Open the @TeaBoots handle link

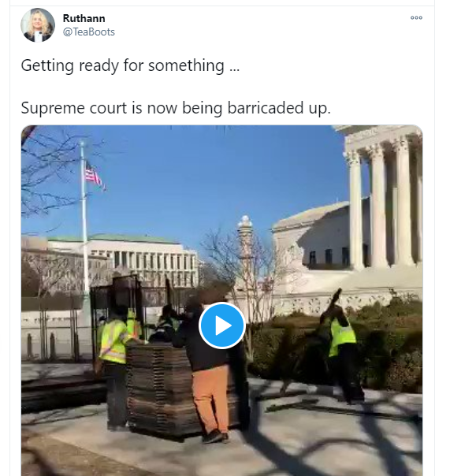pyautogui.click(x=89, y=32)
